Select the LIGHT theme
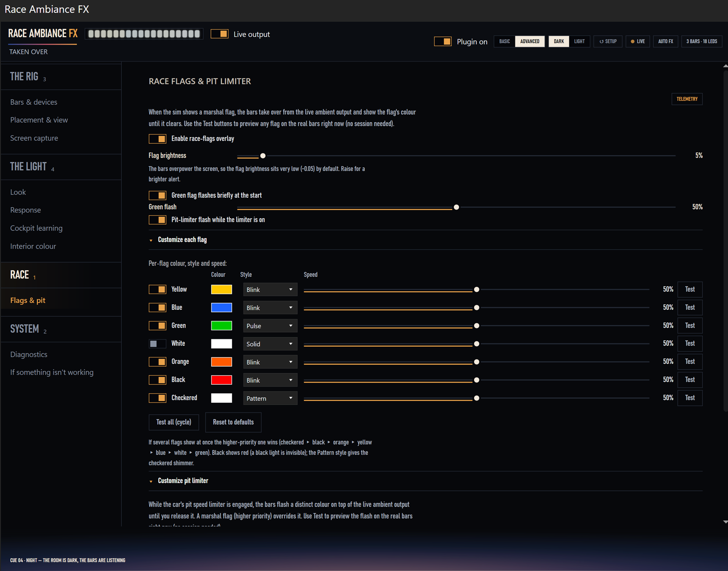 pos(579,41)
